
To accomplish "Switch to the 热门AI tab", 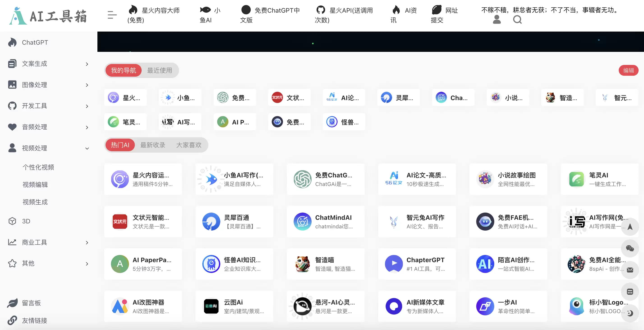I will click(x=120, y=145).
